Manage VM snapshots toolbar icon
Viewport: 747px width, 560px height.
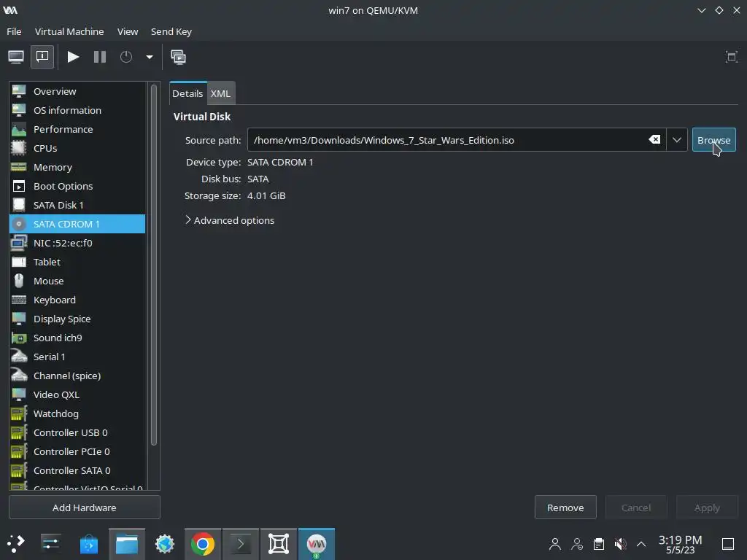178,57
